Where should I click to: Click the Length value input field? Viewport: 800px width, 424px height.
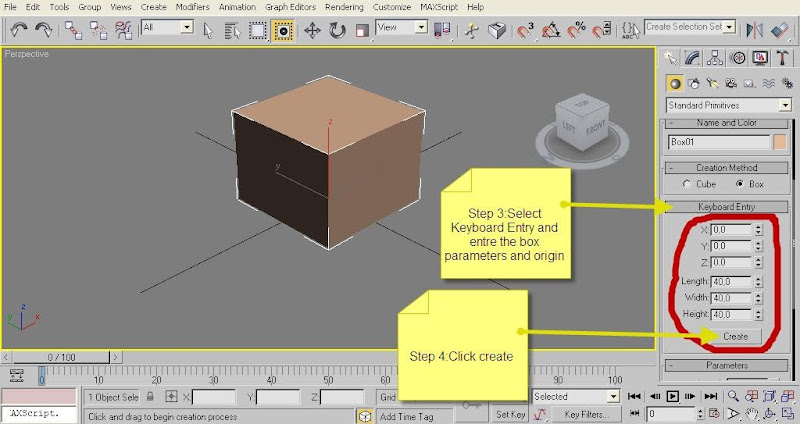pyautogui.click(x=729, y=281)
